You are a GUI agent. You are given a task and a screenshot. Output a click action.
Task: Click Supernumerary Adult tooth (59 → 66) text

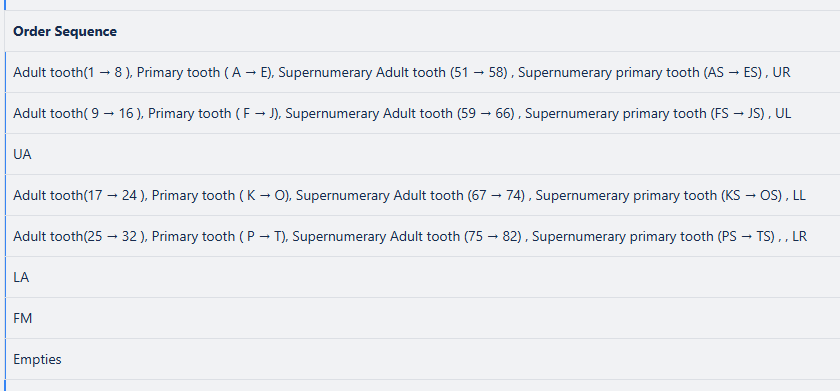[x=400, y=114]
